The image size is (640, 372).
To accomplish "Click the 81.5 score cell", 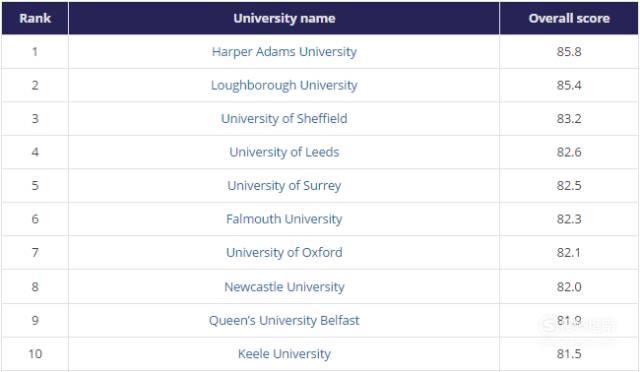I will point(569,354).
